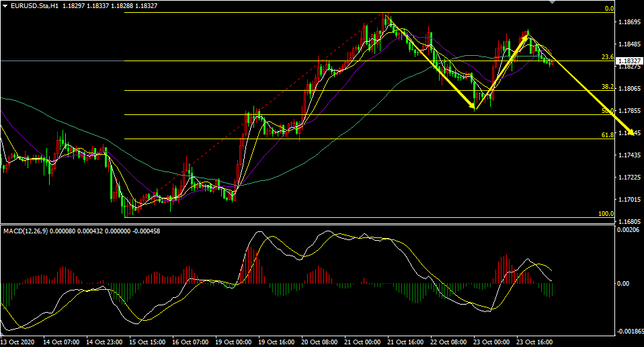644x347 pixels.
Task: Click the current price box 1.18327
Action: click(630, 61)
